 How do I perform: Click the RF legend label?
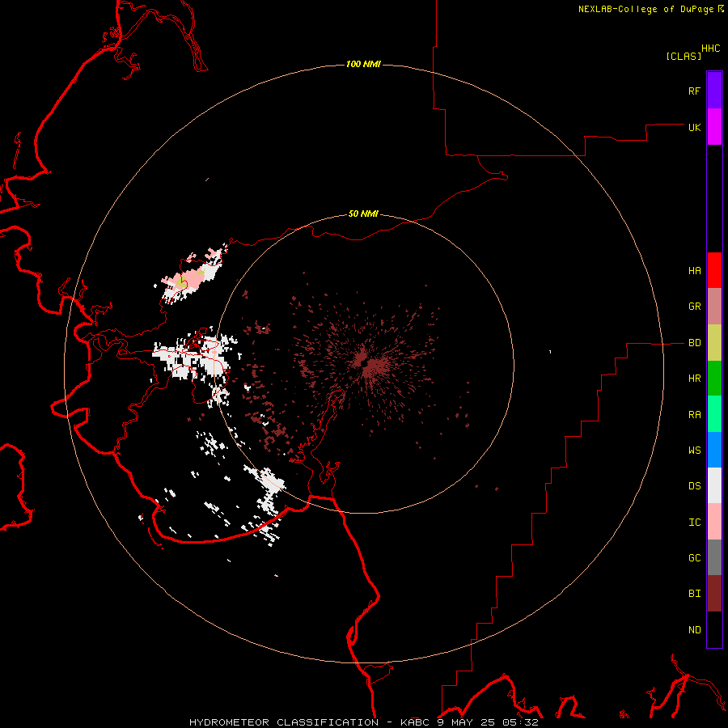click(x=694, y=91)
